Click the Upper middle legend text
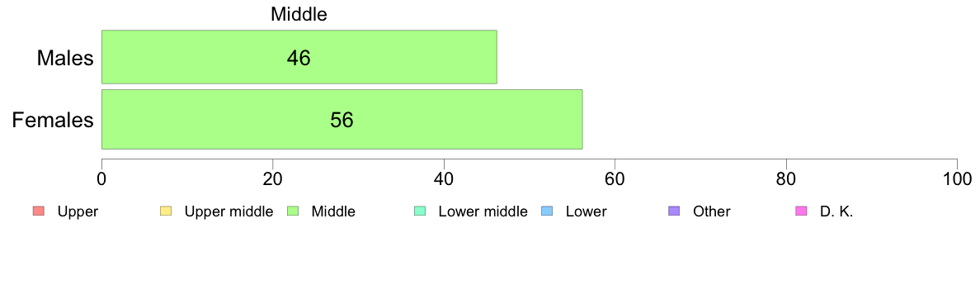980x304 pixels. click(229, 211)
